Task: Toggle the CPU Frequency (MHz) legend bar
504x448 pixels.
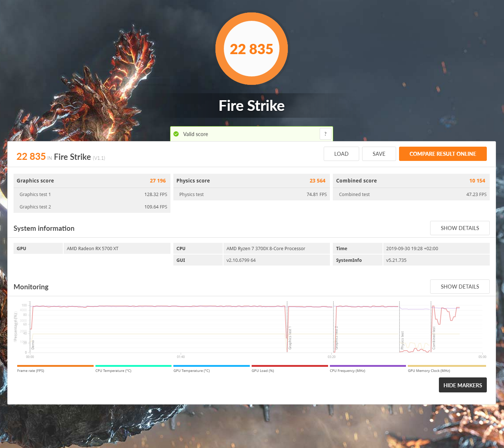Action: click(x=368, y=366)
